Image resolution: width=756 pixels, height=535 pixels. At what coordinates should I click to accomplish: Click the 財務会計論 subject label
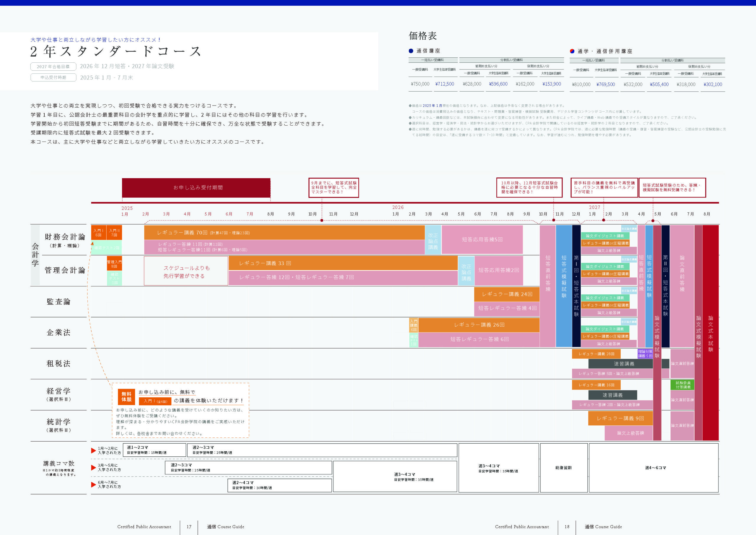point(65,237)
